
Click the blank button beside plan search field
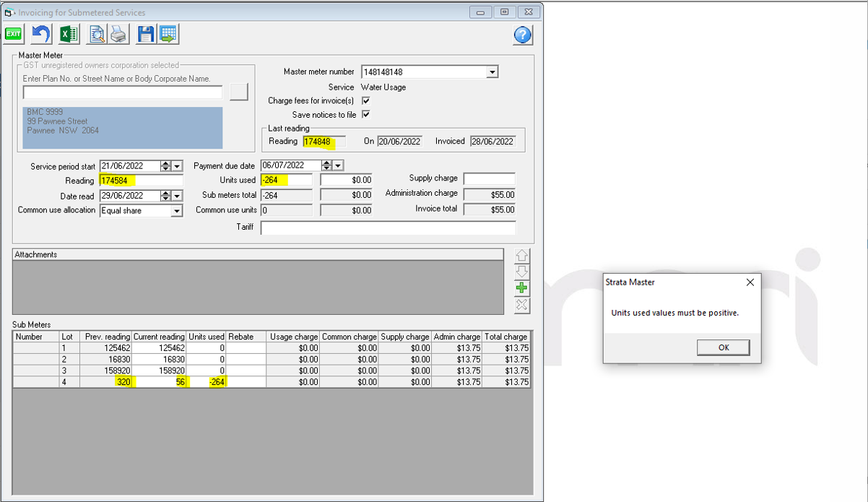tap(238, 92)
